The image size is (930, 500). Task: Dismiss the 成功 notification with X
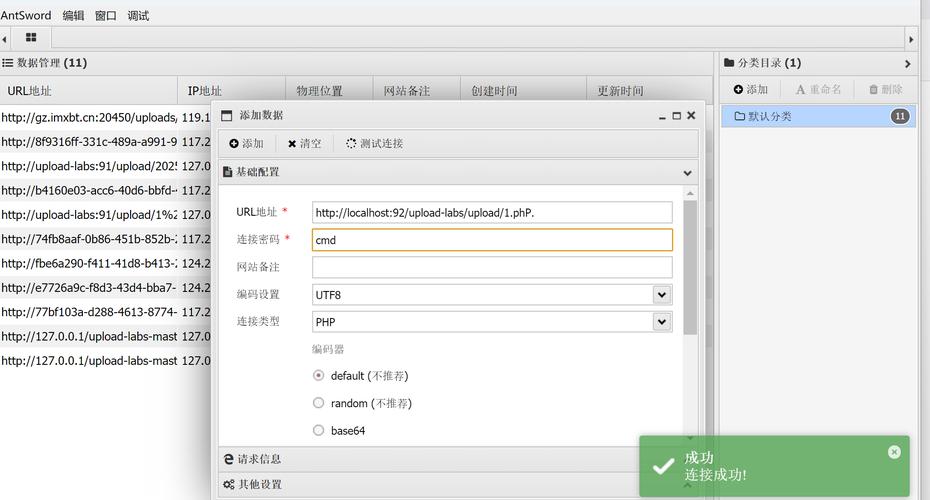[894, 452]
